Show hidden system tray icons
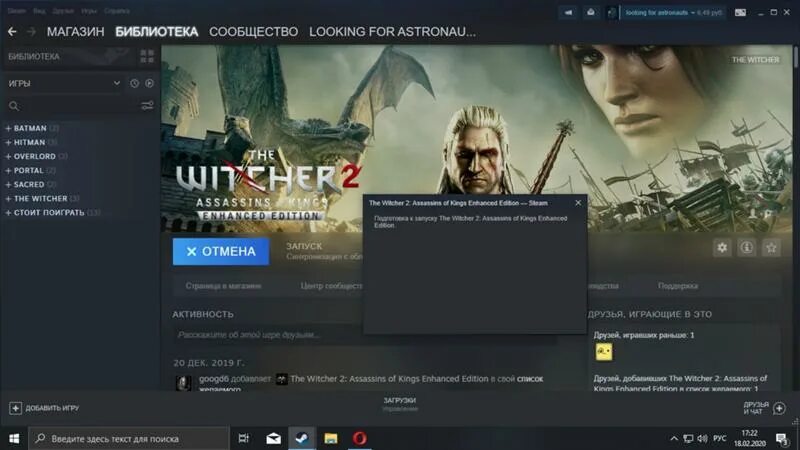This screenshot has width=800, height=450. click(x=674, y=439)
